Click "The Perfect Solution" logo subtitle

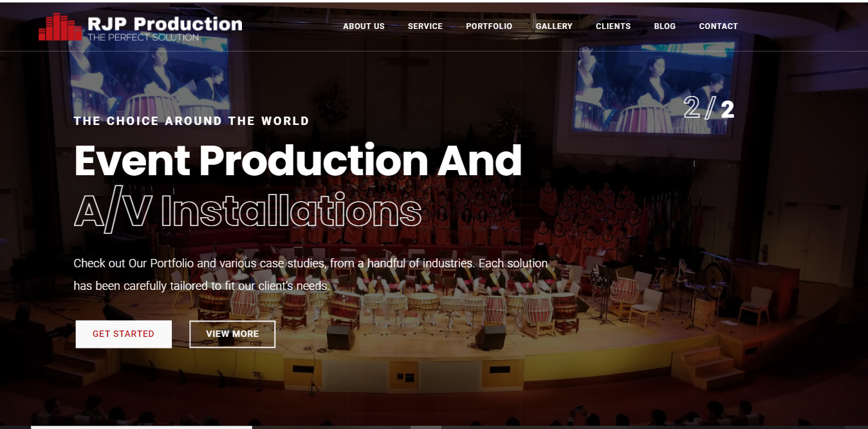pos(143,37)
